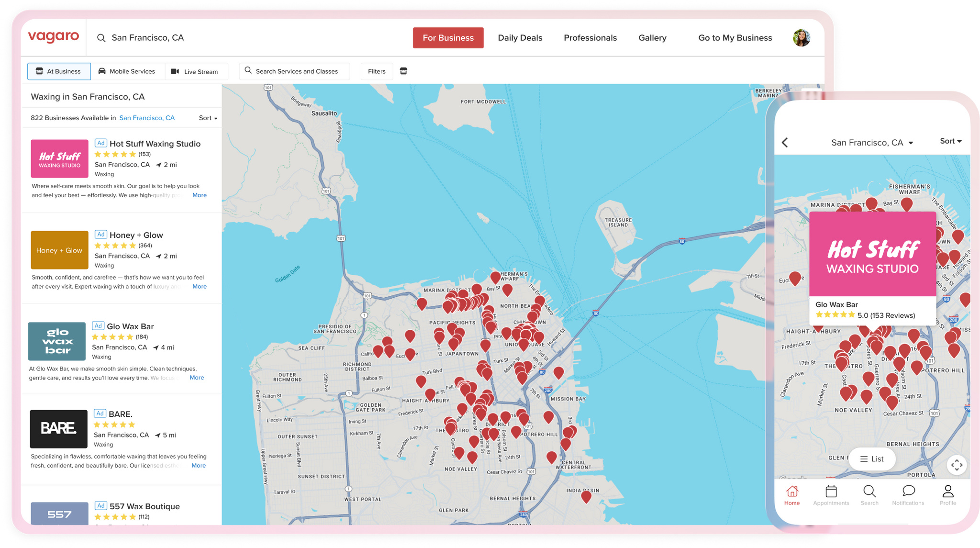Image resolution: width=980 pixels, height=548 pixels.
Task: Open 557 Wax Boutique listing title
Action: pos(145,506)
